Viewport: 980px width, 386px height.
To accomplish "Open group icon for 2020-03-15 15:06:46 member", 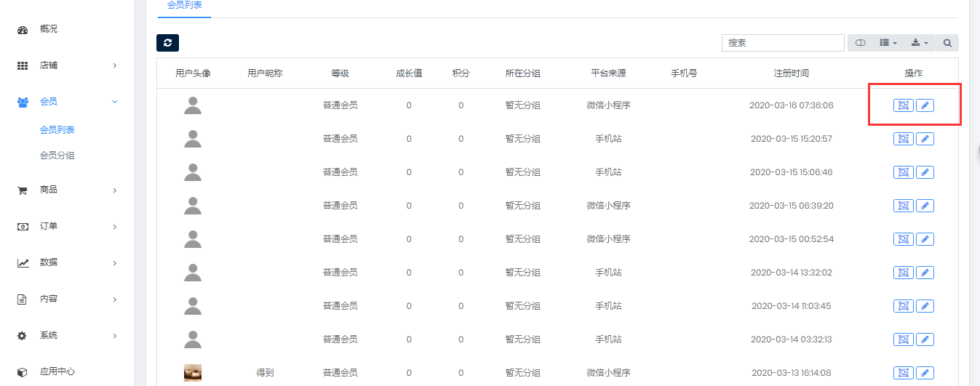I will pyautogui.click(x=903, y=172).
